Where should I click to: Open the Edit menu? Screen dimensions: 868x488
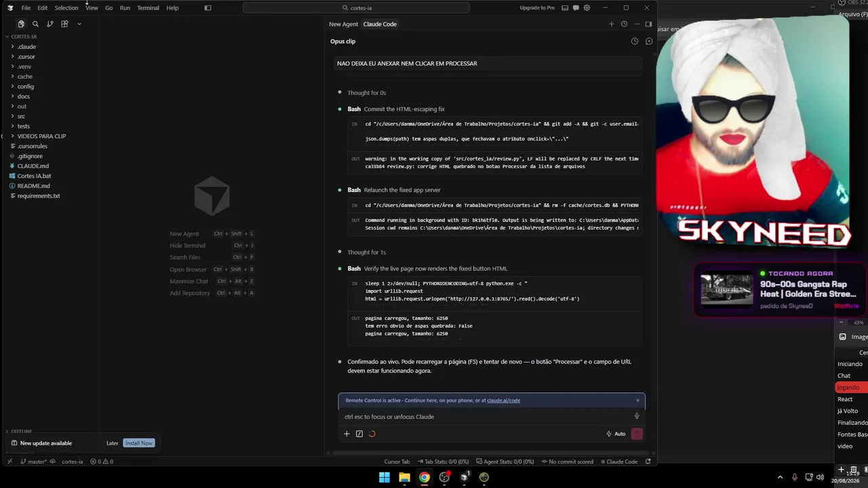(x=42, y=8)
